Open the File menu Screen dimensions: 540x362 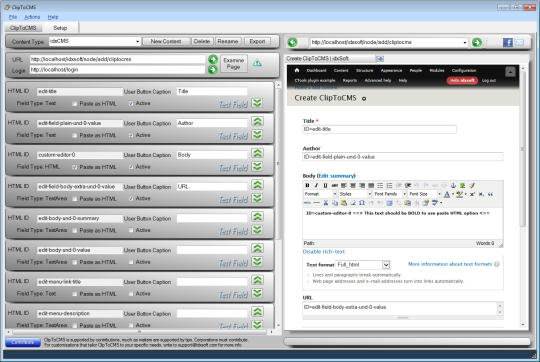click(x=13, y=17)
